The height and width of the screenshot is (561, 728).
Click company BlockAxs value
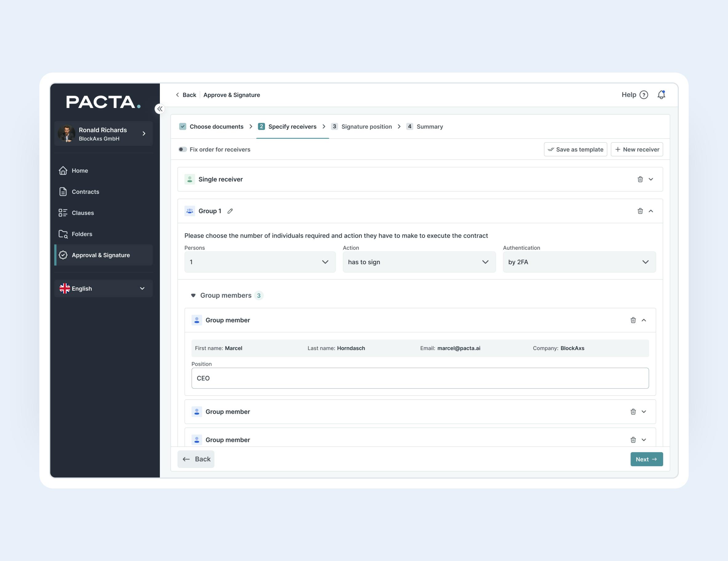[572, 348]
